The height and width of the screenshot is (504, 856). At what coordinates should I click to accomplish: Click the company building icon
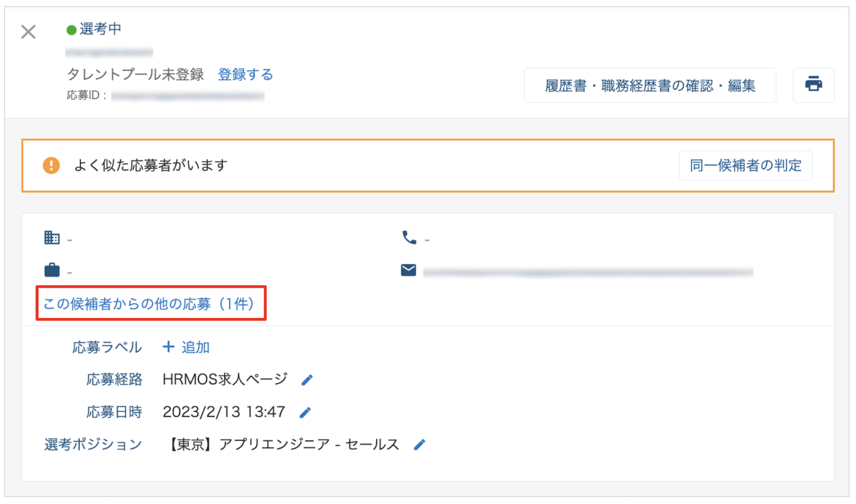pos(52,237)
